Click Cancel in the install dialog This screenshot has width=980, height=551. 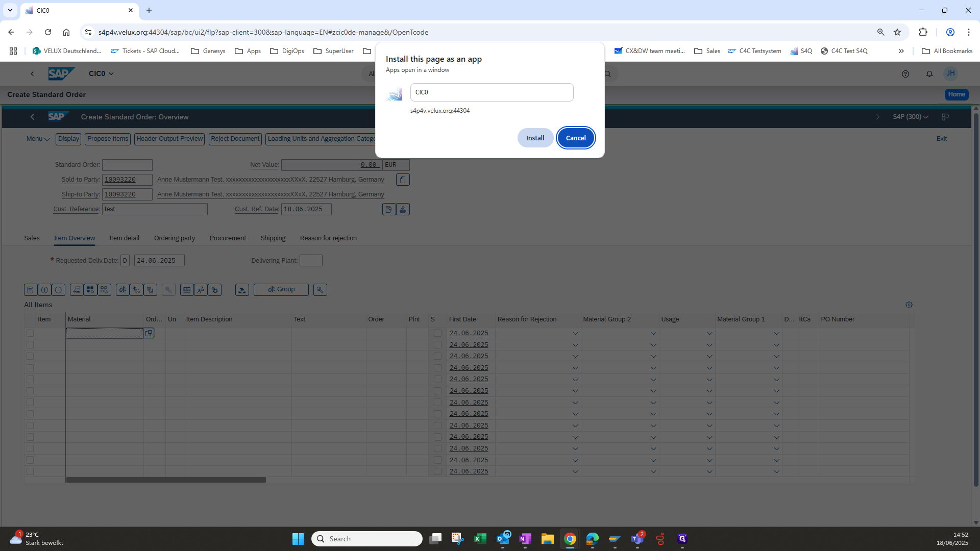click(x=576, y=138)
